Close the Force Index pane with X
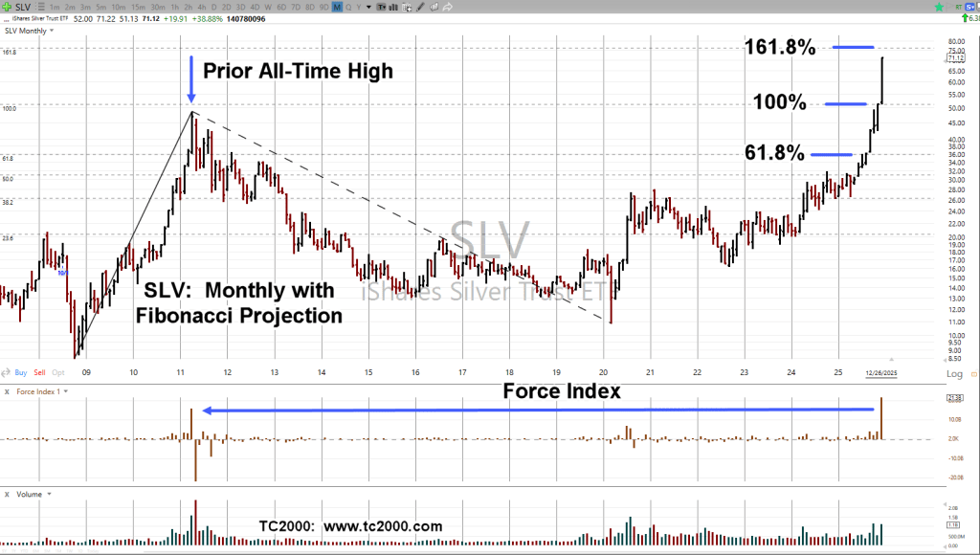Viewport: 980px width, 555px height. (x=7, y=391)
